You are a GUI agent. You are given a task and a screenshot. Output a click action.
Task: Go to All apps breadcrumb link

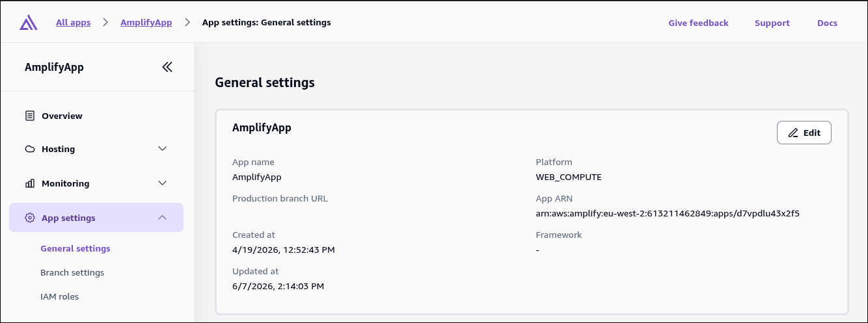coord(73,22)
